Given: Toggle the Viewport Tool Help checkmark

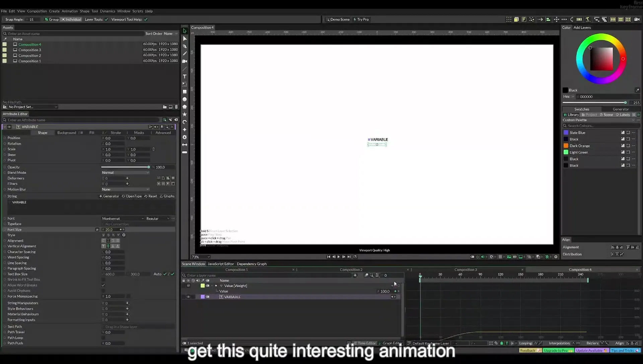Looking at the screenshot, I should (146, 20).
